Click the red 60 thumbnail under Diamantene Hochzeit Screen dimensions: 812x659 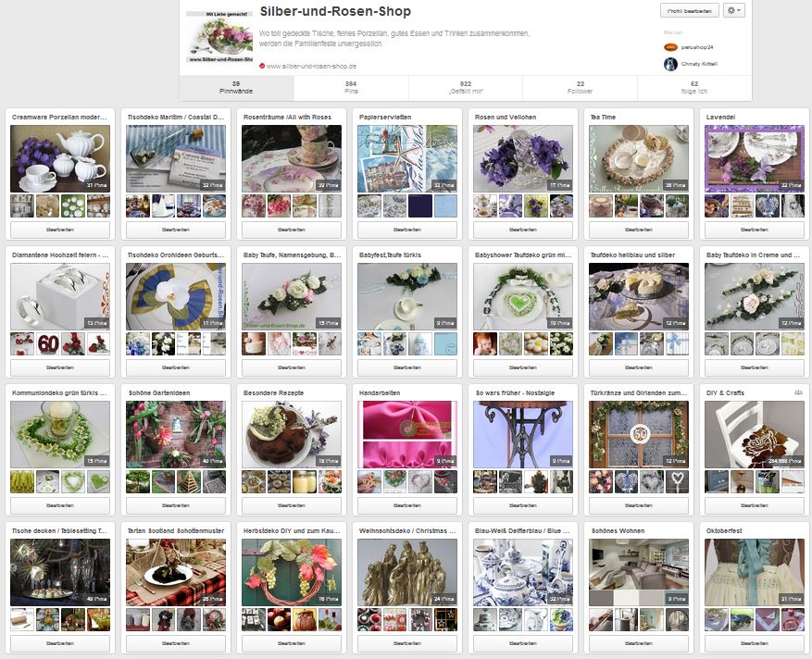coord(47,343)
